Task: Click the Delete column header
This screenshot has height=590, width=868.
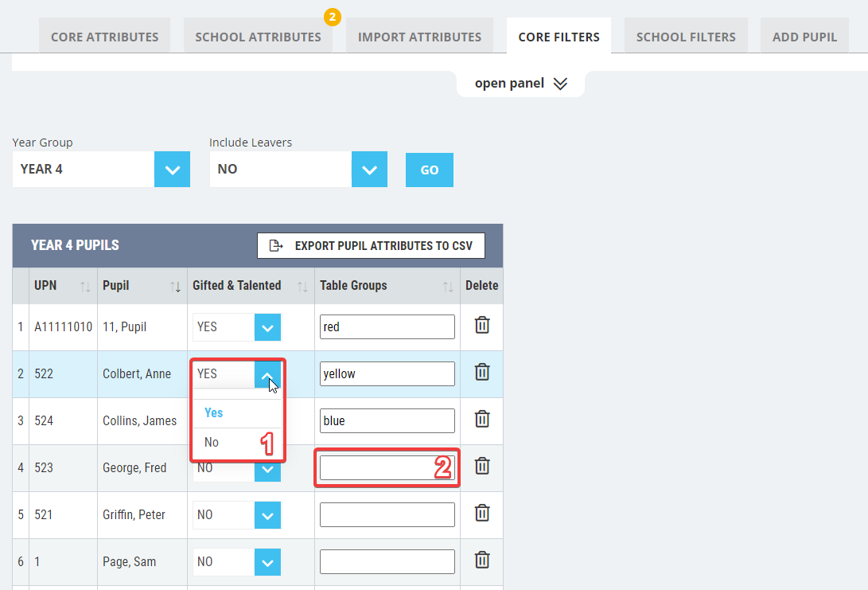Action: point(481,286)
